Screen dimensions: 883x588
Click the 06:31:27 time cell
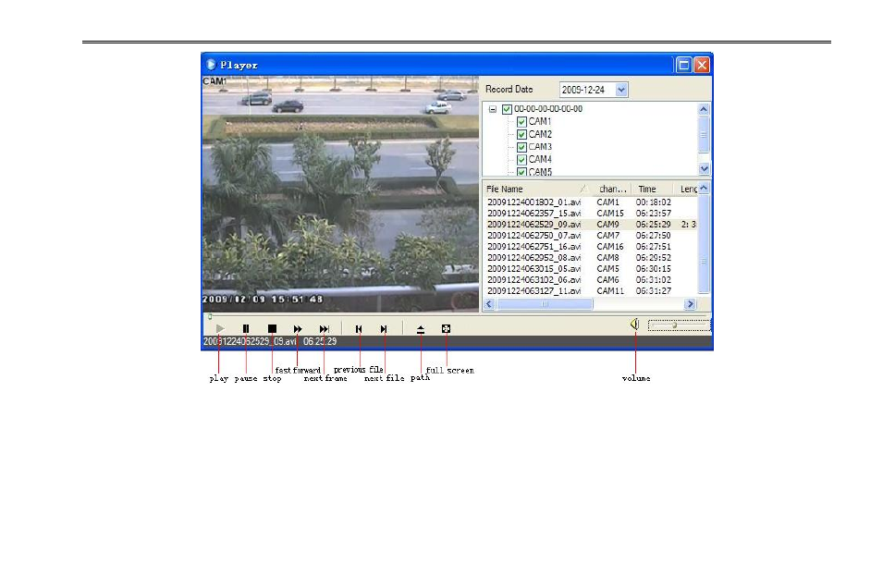(x=654, y=291)
